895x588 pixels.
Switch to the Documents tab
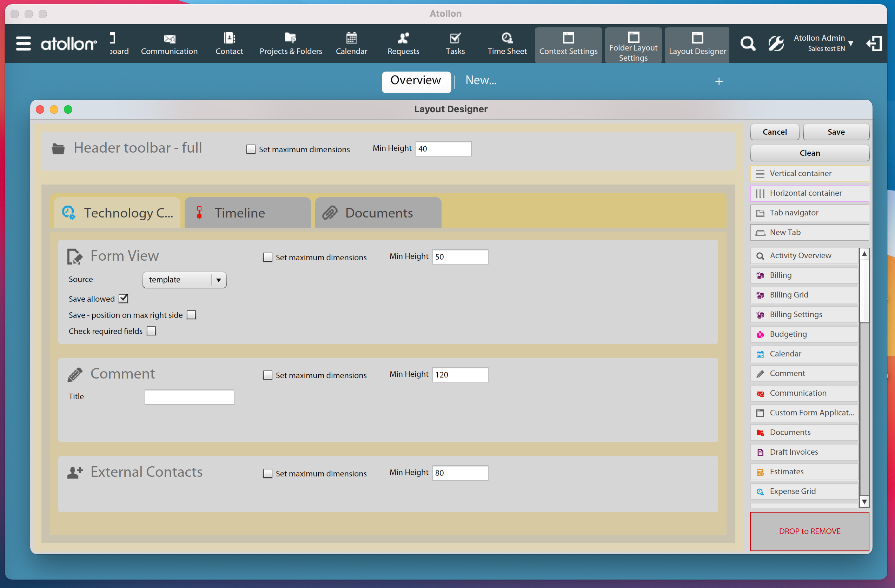point(378,213)
